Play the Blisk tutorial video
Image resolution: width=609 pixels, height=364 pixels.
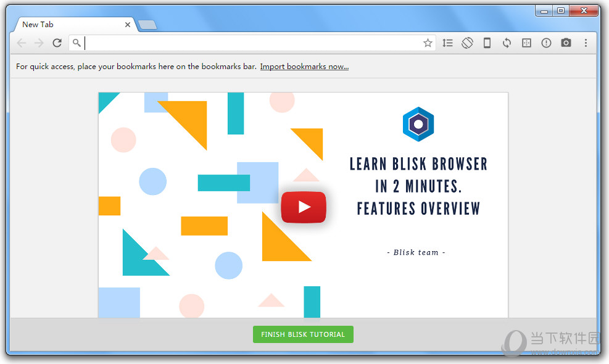pyautogui.click(x=304, y=207)
